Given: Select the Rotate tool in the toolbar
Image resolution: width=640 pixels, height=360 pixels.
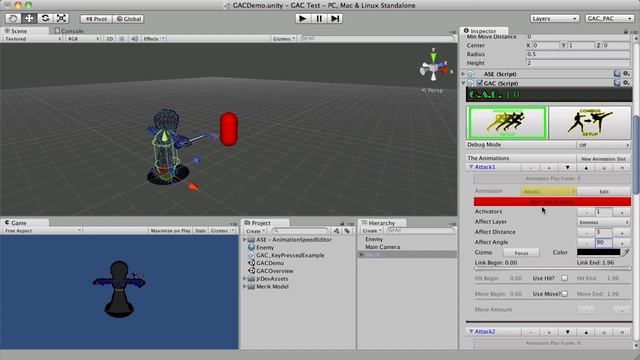Looking at the screenshot, I should [45, 18].
